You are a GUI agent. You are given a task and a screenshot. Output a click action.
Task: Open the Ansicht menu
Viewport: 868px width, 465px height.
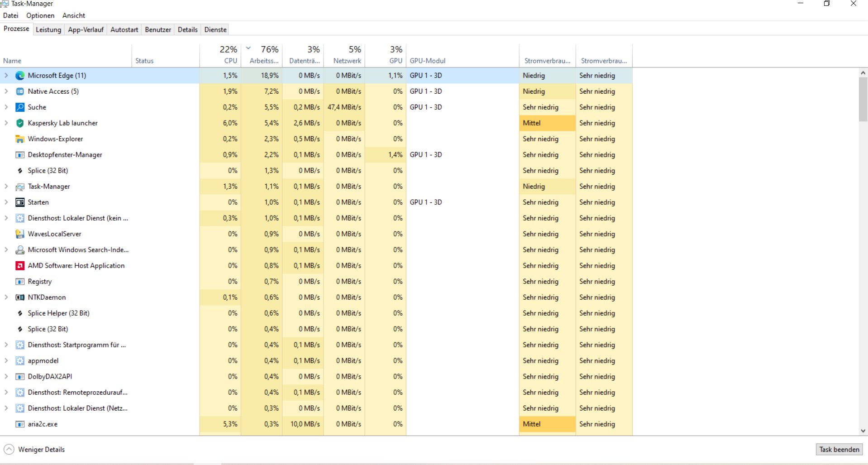tap(74, 15)
